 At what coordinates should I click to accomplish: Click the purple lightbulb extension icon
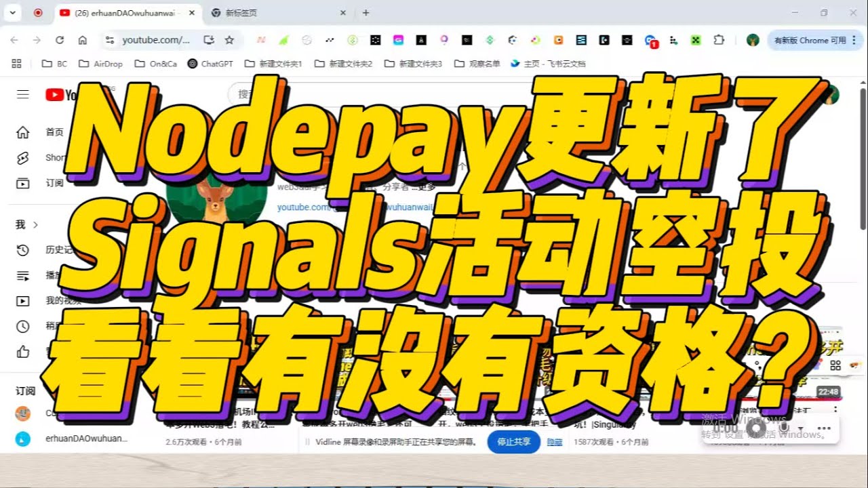[443, 40]
